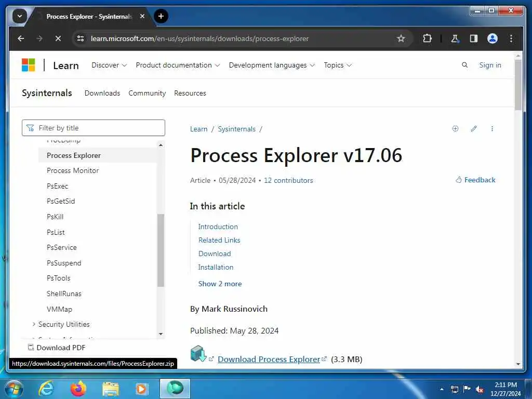Screen dimensions: 532x399
Task: Click Sysinternals breadcrumb link
Action: click(236, 129)
